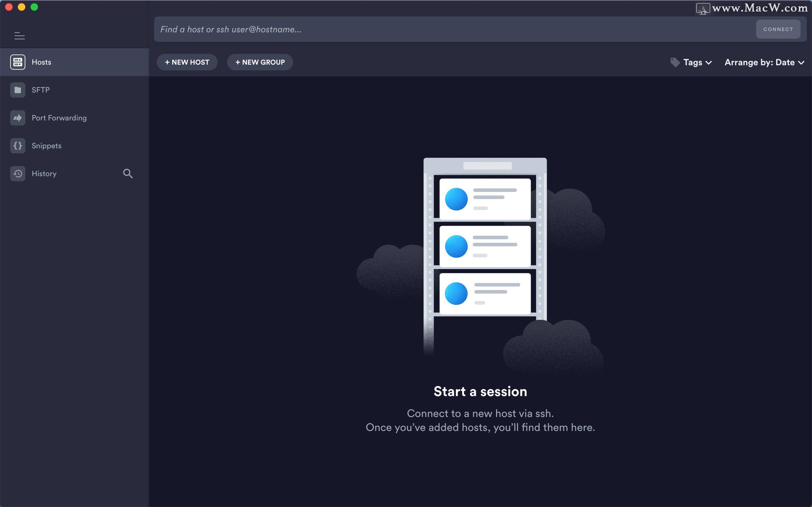Image resolution: width=812 pixels, height=507 pixels.
Task: Toggle sidebar expanded or collapsed state
Action: coord(19,35)
